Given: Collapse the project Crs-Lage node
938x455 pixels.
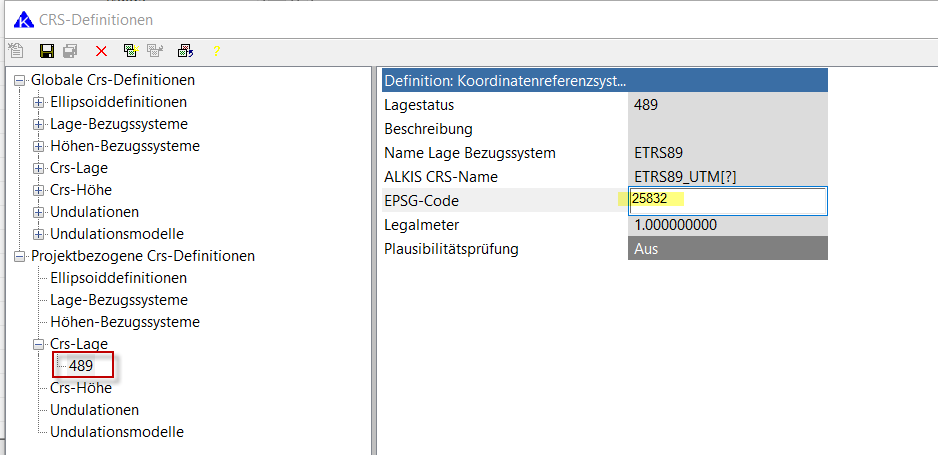Looking at the screenshot, I should pyautogui.click(x=38, y=344).
